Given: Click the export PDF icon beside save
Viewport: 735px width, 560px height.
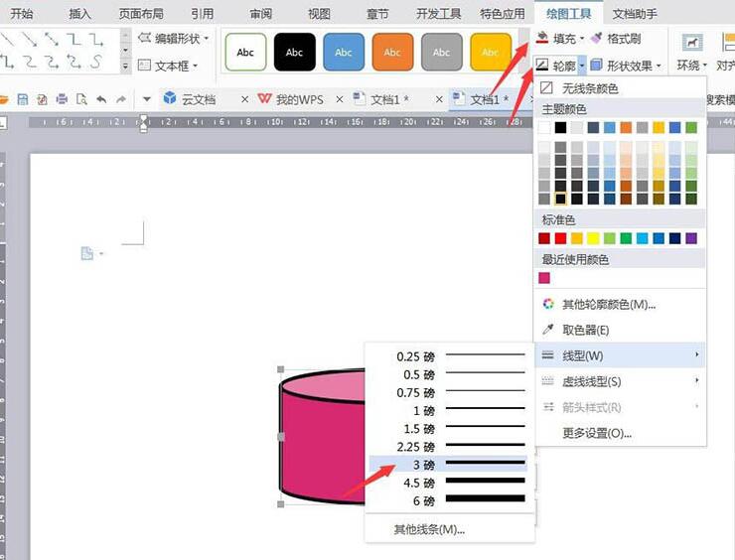Looking at the screenshot, I should click(x=42, y=99).
